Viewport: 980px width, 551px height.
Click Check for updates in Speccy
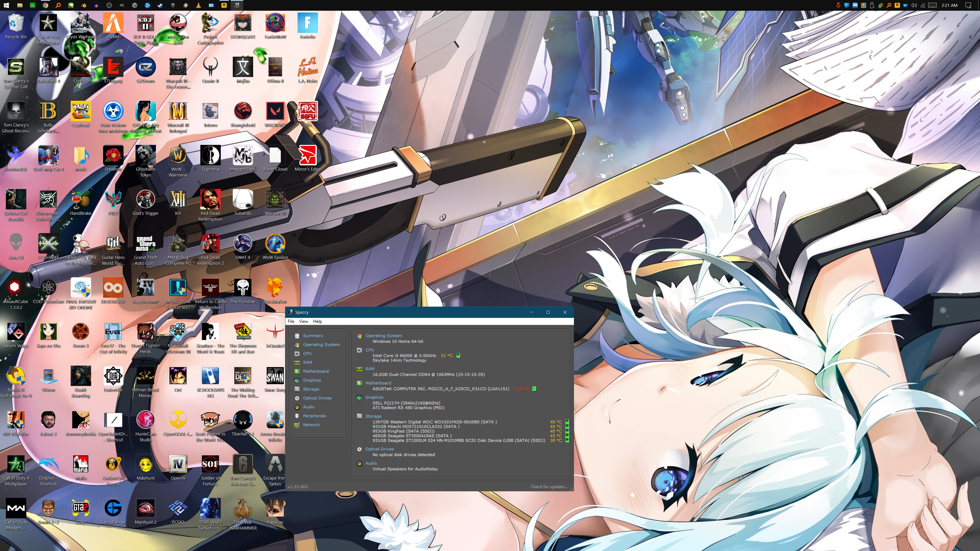549,487
